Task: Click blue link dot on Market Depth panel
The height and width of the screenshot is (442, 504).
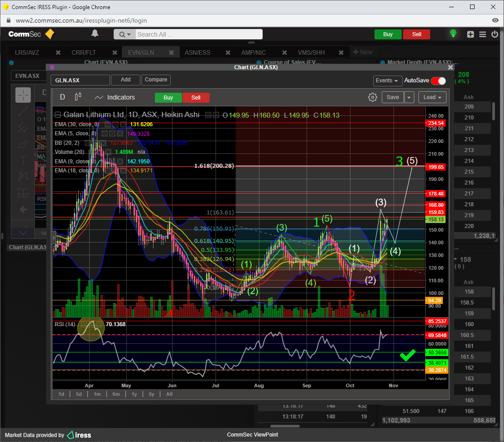Action: coord(383,62)
